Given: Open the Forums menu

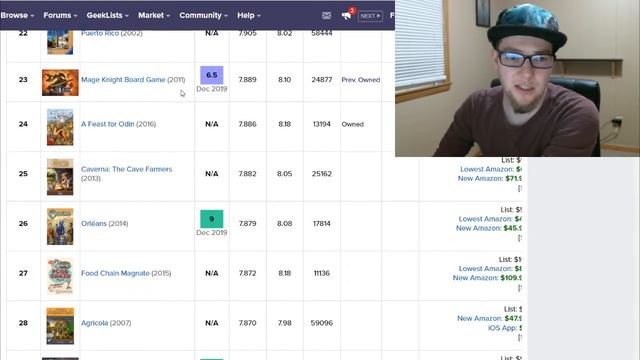Looking at the screenshot, I should [x=60, y=15].
